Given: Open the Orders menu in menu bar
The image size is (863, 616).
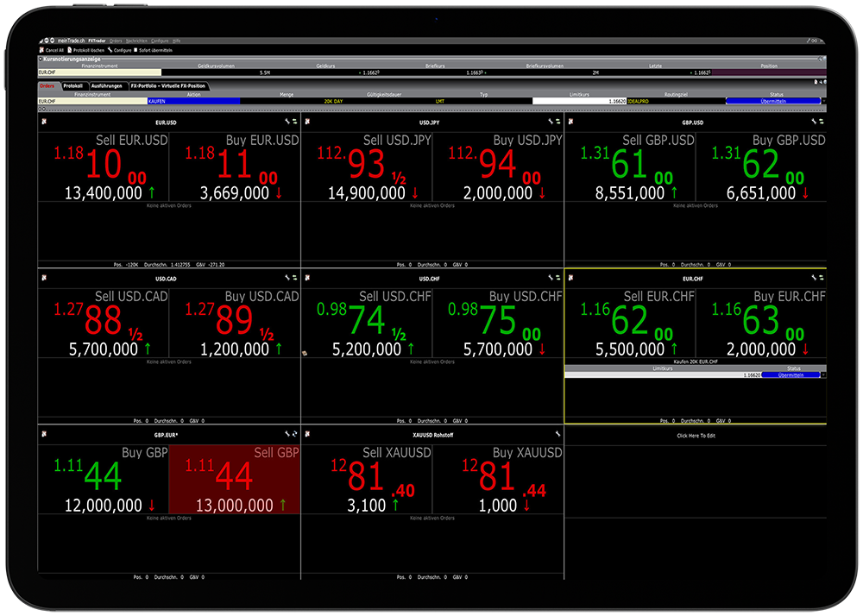Looking at the screenshot, I should tap(116, 41).
